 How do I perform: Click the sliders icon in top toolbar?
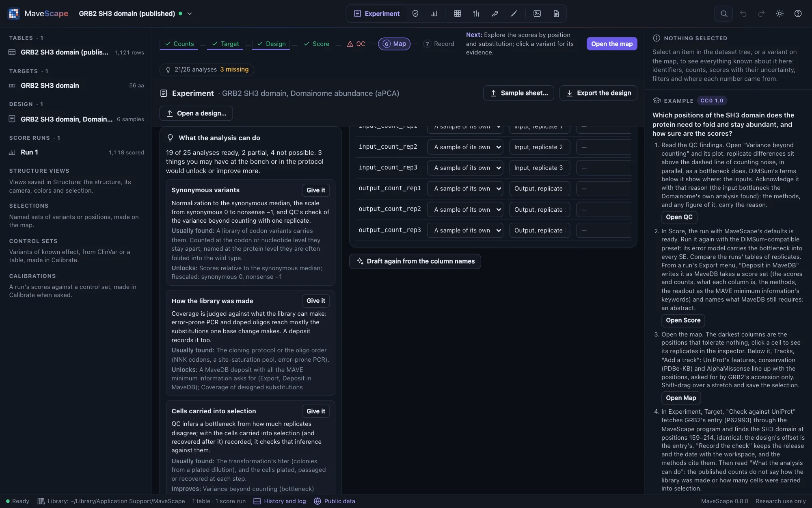point(476,13)
